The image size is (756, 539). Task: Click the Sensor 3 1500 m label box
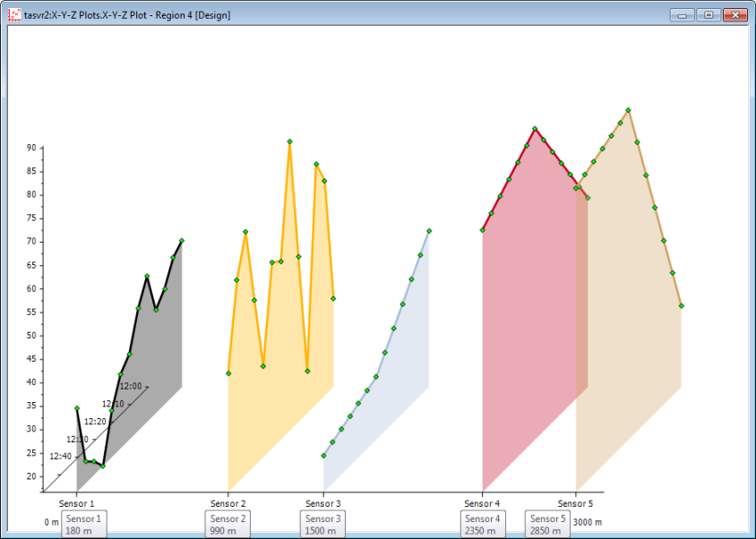click(322, 525)
